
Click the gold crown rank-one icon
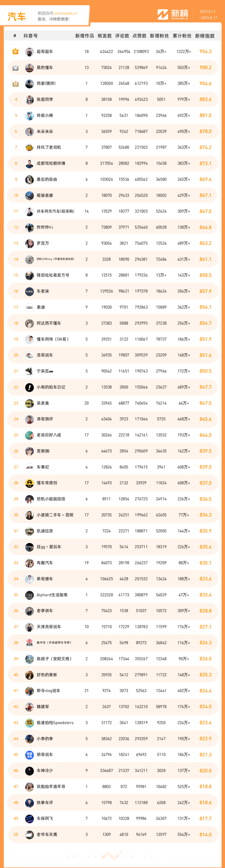[x=15, y=52]
